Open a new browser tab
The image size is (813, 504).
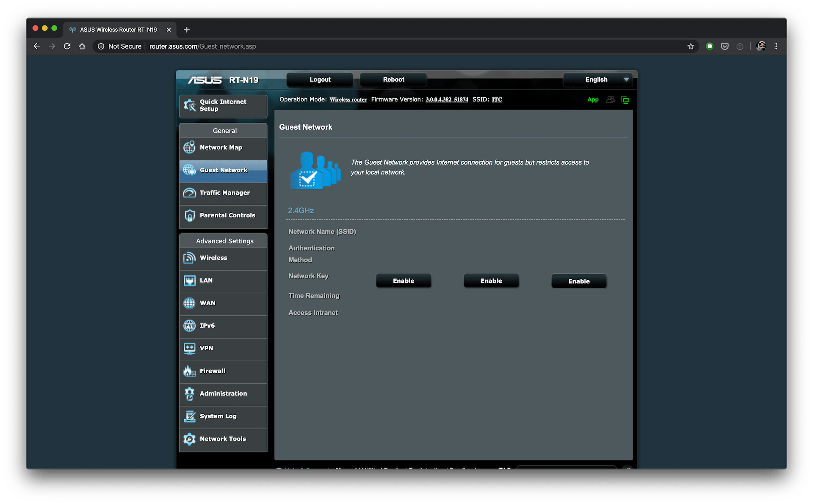187,30
